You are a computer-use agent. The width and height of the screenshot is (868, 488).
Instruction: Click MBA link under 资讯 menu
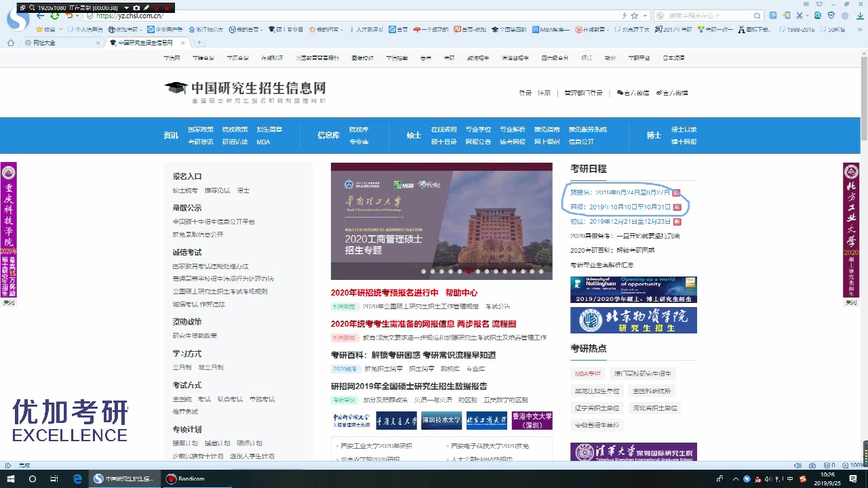click(263, 142)
